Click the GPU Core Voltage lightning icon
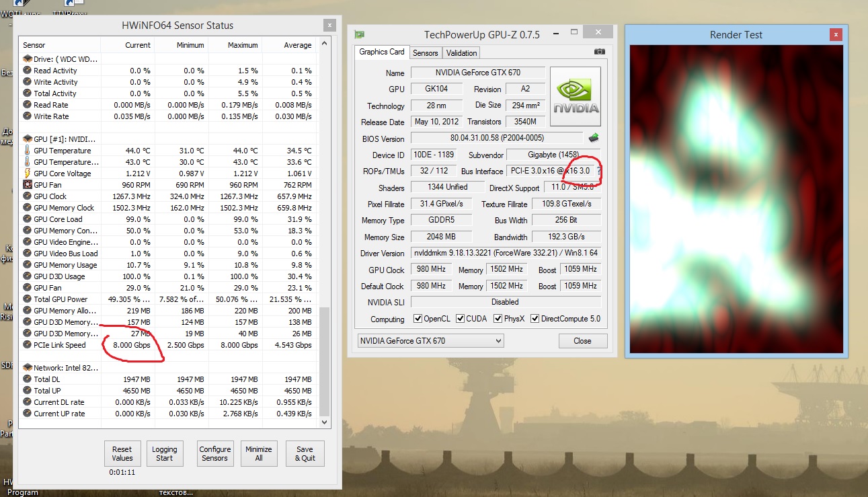868x497 pixels. pyautogui.click(x=27, y=174)
